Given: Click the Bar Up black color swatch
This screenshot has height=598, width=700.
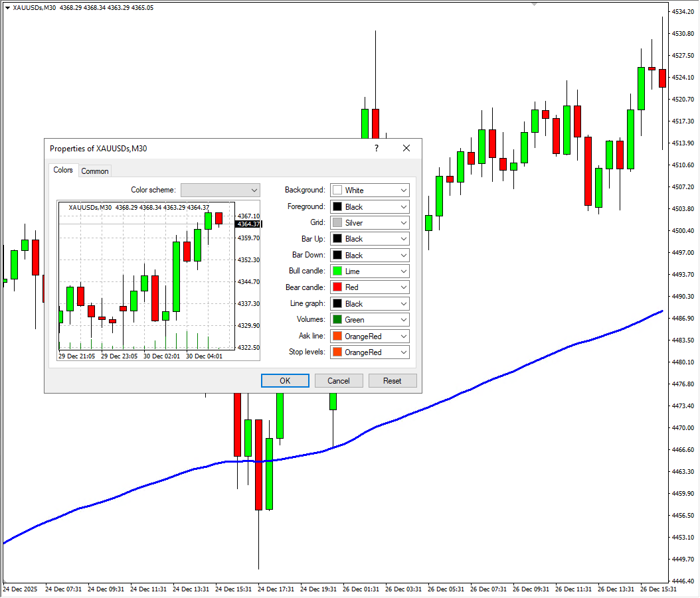Looking at the screenshot, I should pyautogui.click(x=337, y=239).
